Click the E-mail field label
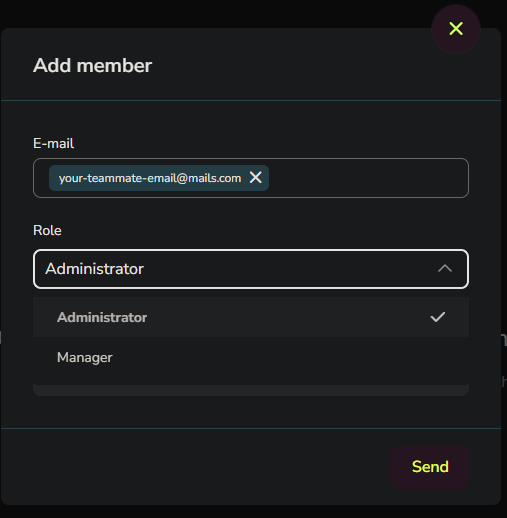The image size is (507, 518). click(x=53, y=144)
